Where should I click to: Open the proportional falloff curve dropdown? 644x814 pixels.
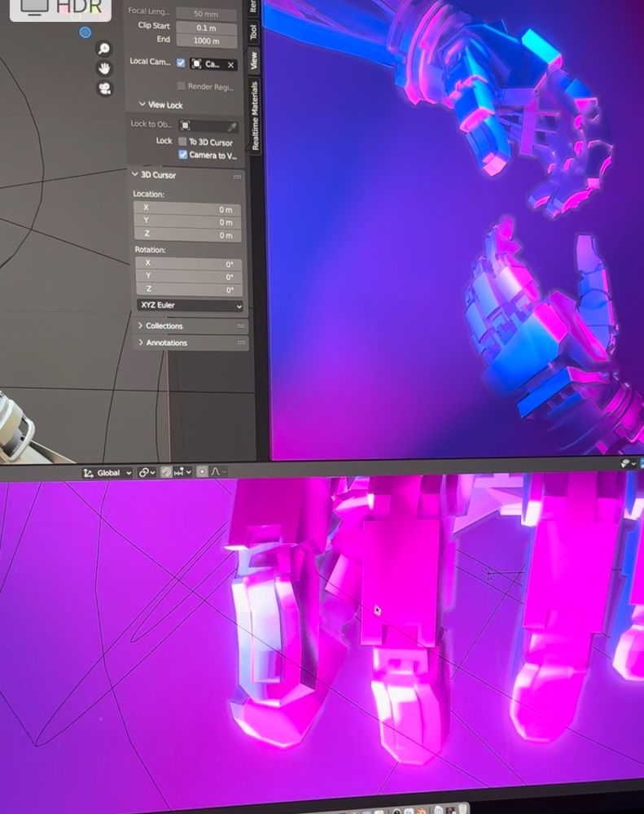(219, 471)
